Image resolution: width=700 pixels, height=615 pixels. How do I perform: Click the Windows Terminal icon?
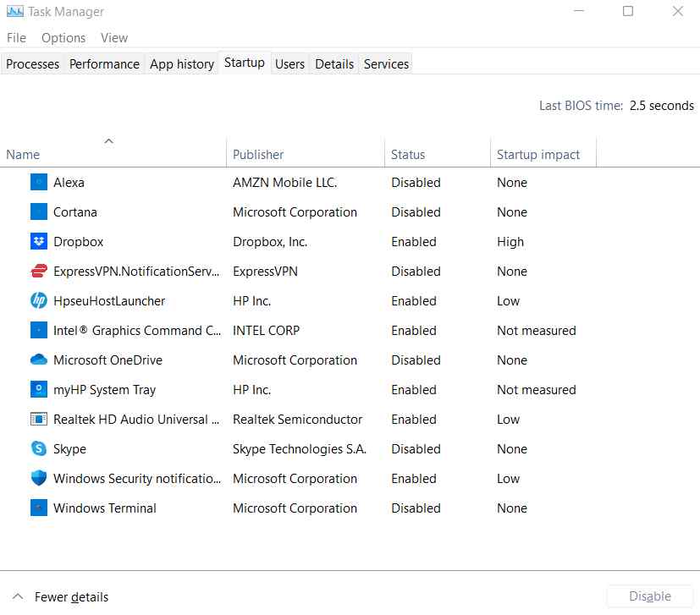point(39,508)
